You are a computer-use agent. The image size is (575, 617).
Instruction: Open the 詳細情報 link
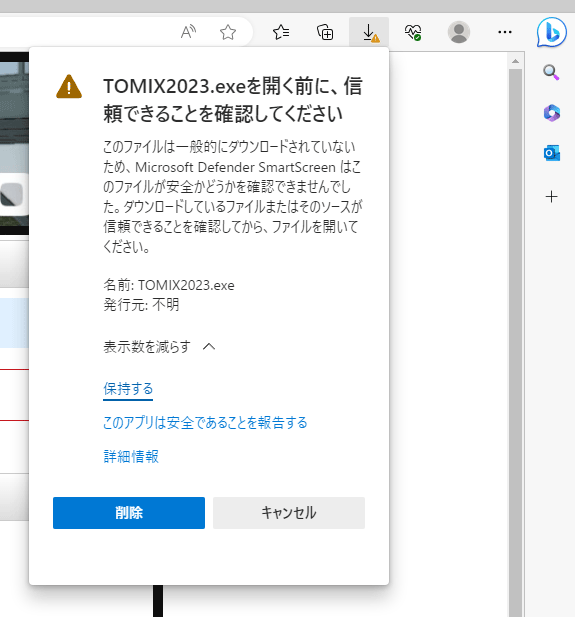coord(131,456)
